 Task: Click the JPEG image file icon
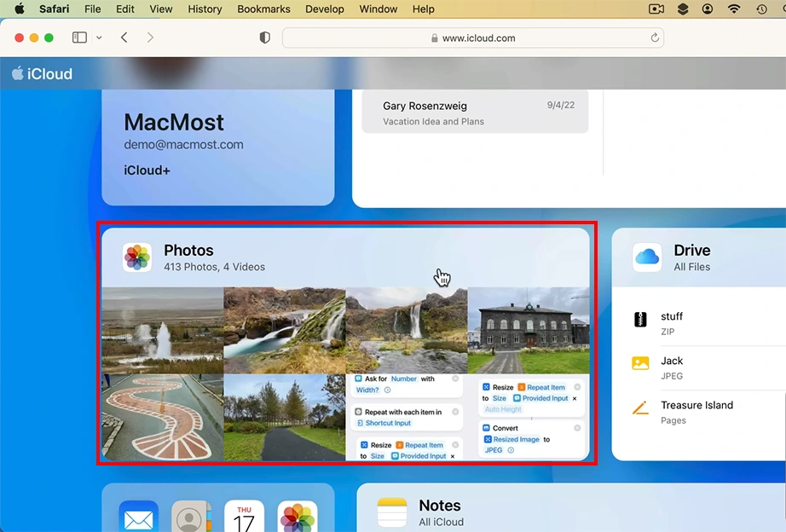point(640,362)
